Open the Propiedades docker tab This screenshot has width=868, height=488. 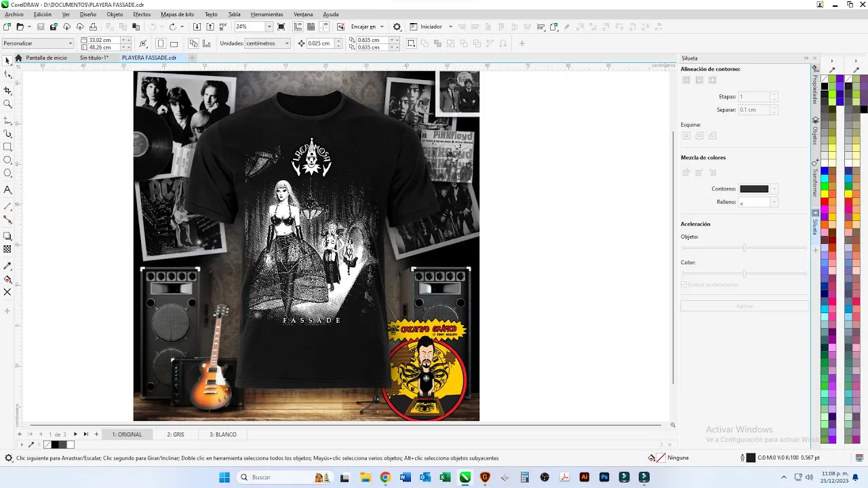tap(815, 87)
